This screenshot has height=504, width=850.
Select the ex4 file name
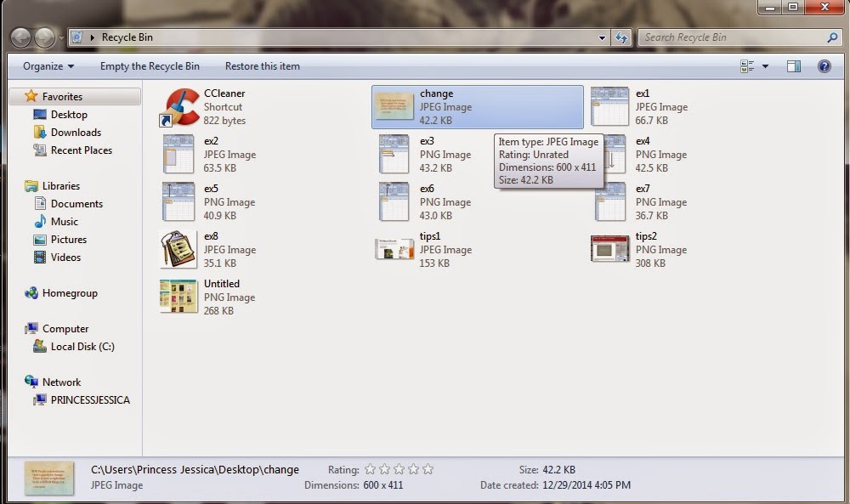pos(643,141)
